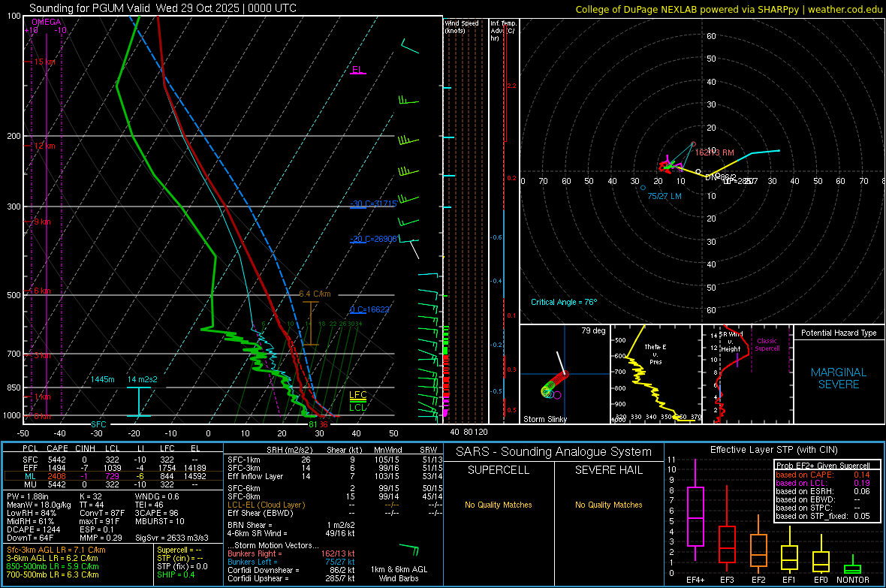Click the 1km & 6km AGL Wind Barbs caption
This screenshot has width=886, height=588.
point(399,574)
